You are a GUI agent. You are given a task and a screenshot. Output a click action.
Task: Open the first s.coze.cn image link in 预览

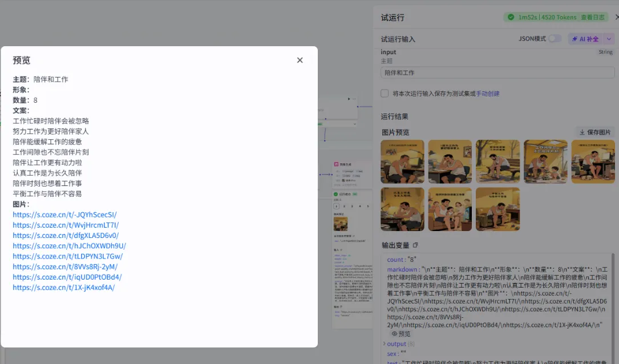tap(64, 215)
